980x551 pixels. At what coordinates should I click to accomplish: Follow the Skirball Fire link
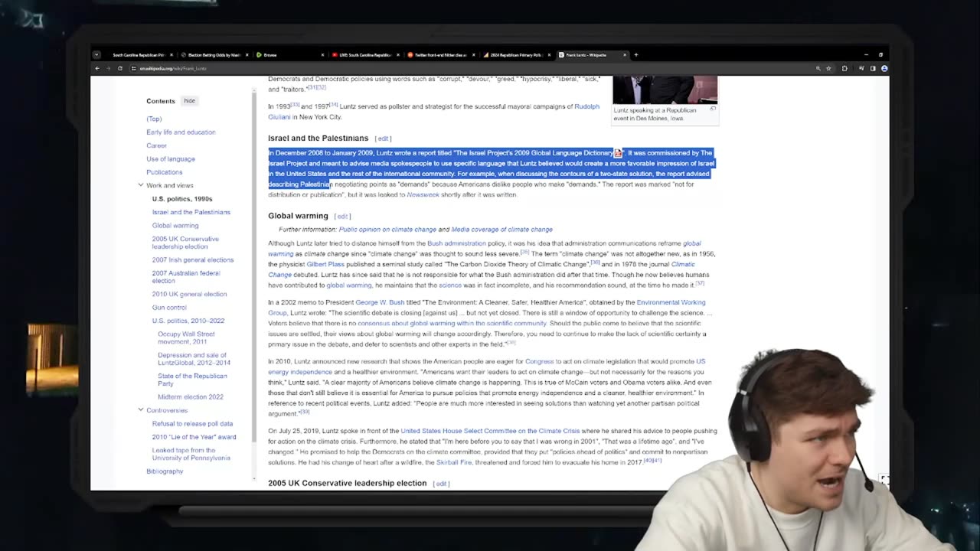(454, 462)
